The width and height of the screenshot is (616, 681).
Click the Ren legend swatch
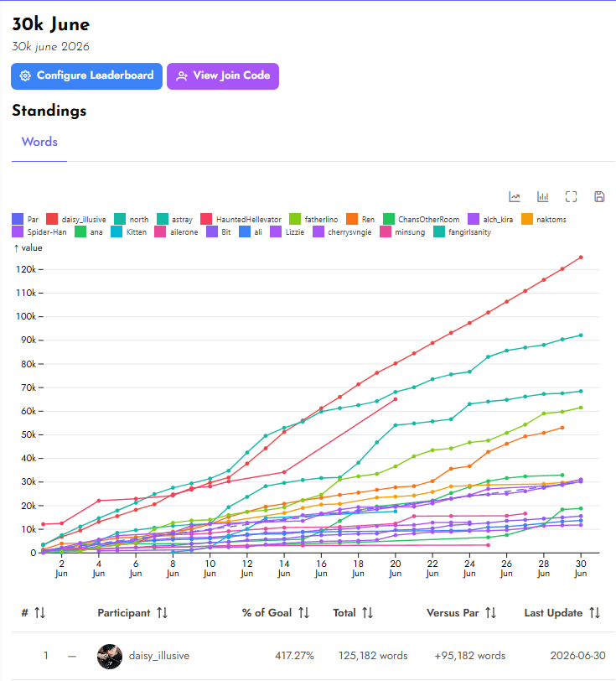(x=352, y=220)
